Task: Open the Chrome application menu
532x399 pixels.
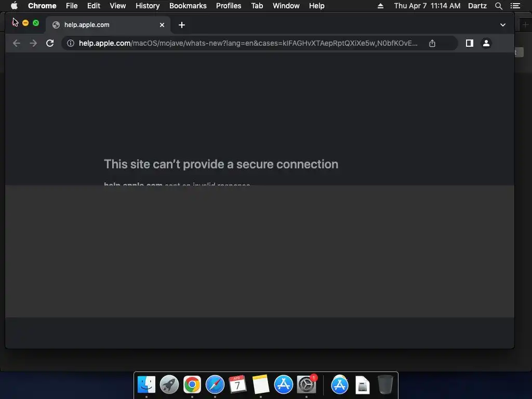Action: click(x=42, y=6)
